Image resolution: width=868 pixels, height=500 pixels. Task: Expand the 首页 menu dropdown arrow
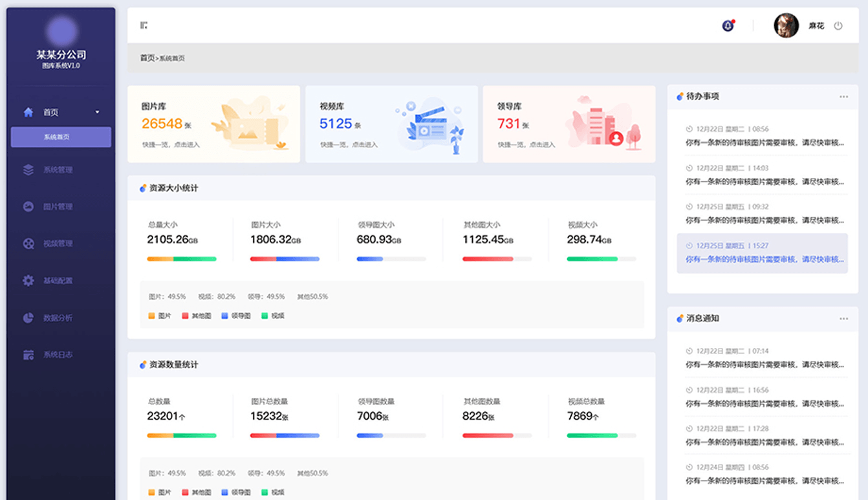[x=98, y=113]
